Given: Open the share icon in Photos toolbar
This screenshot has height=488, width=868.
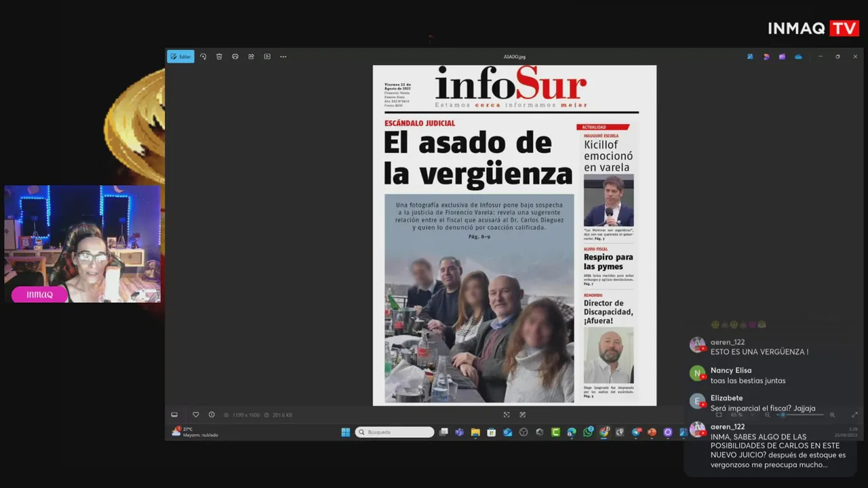Looking at the screenshot, I should point(251,56).
